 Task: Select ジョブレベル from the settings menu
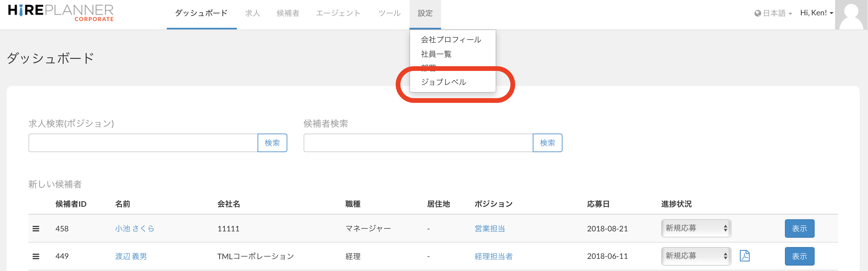point(444,82)
